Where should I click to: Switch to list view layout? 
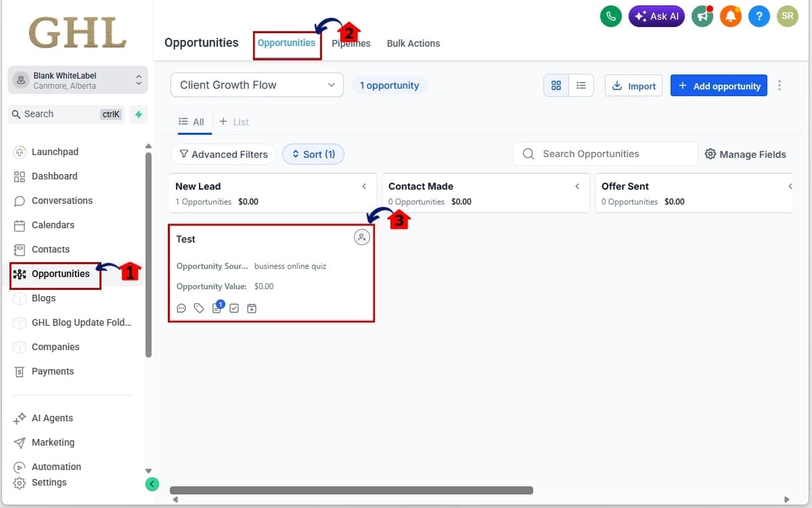coord(581,85)
